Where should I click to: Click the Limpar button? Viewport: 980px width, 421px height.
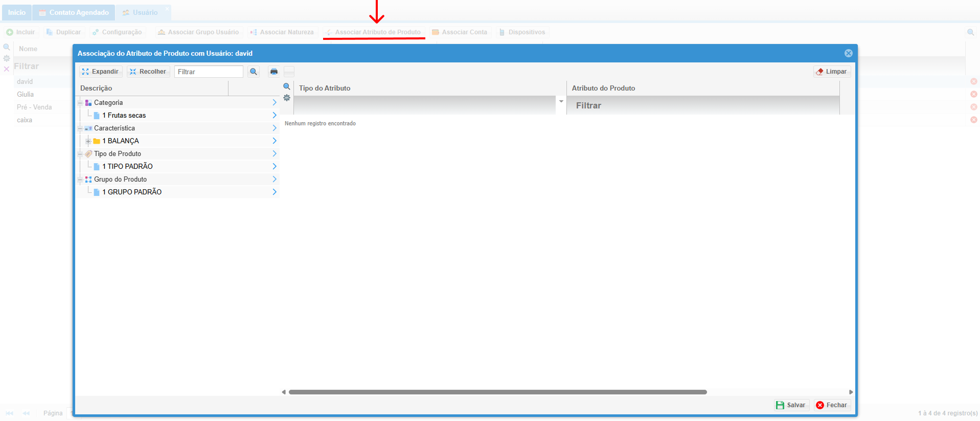[832, 72]
